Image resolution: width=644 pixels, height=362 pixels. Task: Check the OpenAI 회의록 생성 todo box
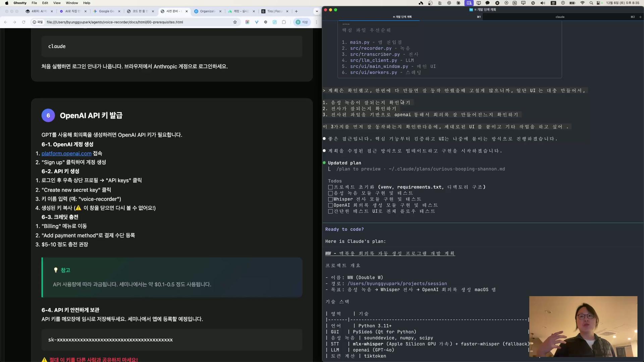tap(330, 205)
